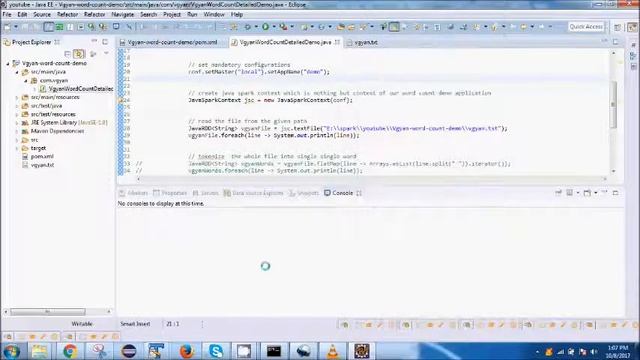
Task: Select the src/test/java folder
Action: point(47,106)
